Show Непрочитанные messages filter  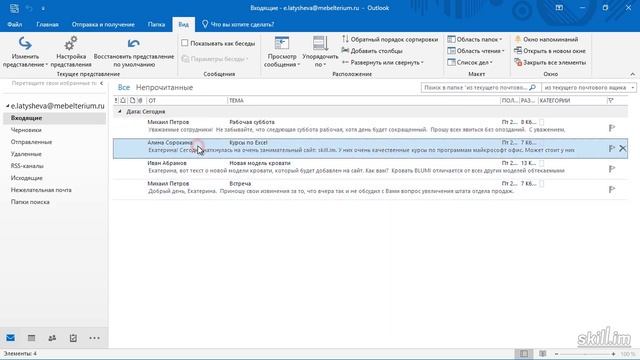(164, 87)
